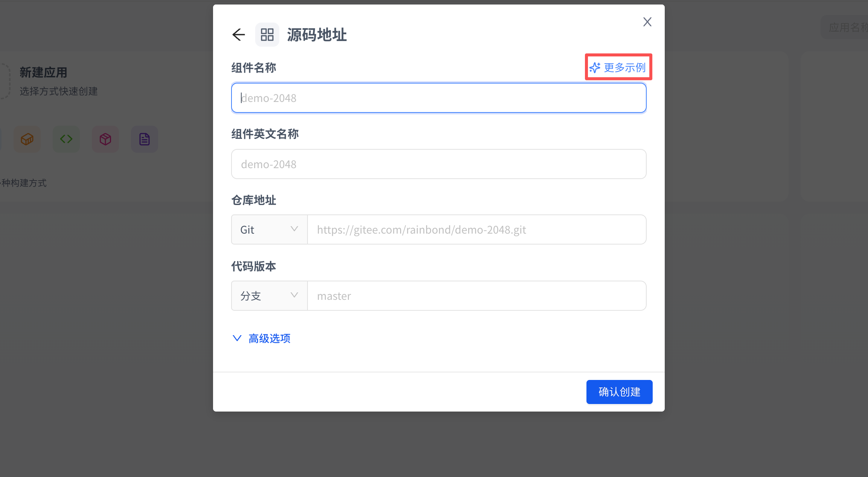Click the chevron beside 高级选项
The width and height of the screenshot is (868, 477).
coord(237,338)
